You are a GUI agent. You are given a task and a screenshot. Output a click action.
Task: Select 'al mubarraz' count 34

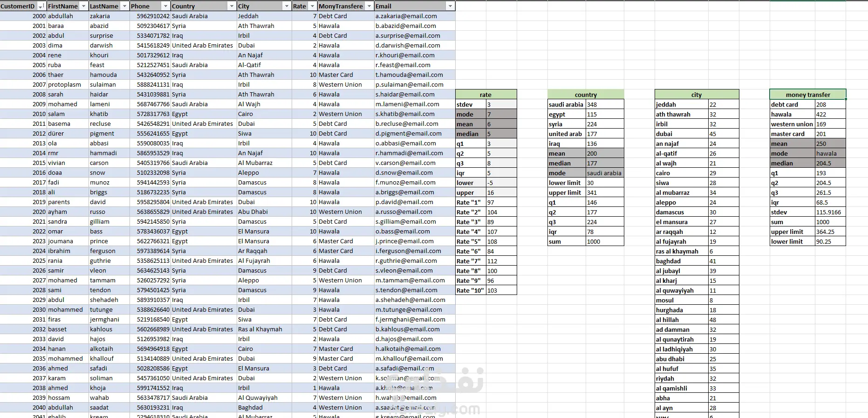coord(724,192)
